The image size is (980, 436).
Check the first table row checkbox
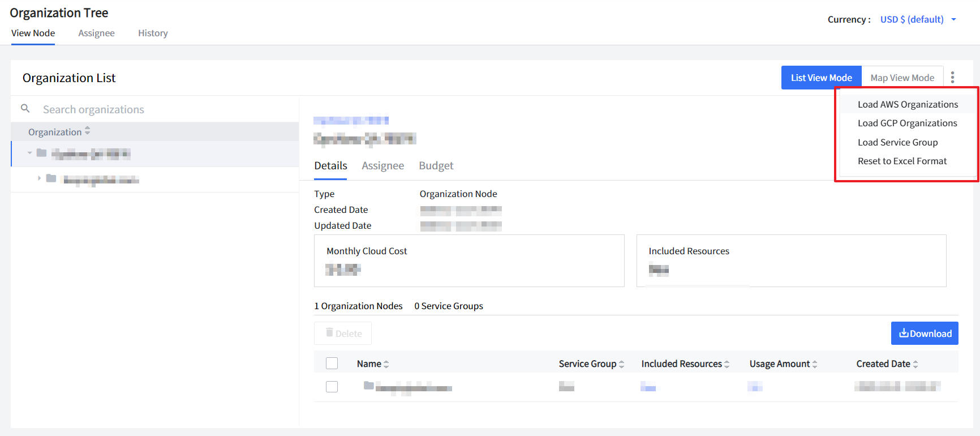pyautogui.click(x=332, y=387)
